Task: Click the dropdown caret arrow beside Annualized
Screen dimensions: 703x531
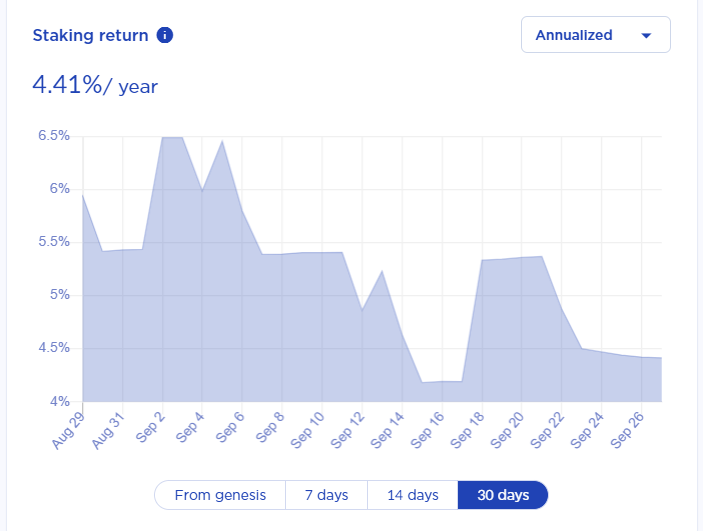Action: 646,35
